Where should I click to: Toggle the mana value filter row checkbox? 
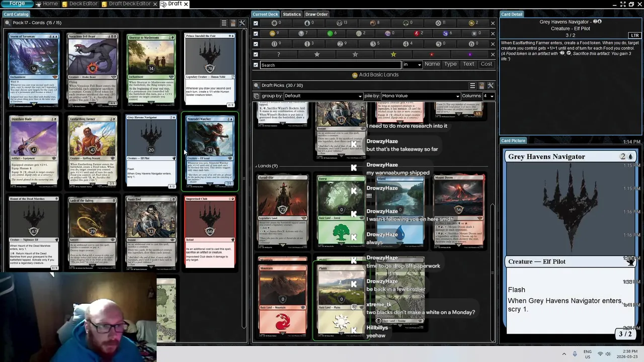coord(256,44)
